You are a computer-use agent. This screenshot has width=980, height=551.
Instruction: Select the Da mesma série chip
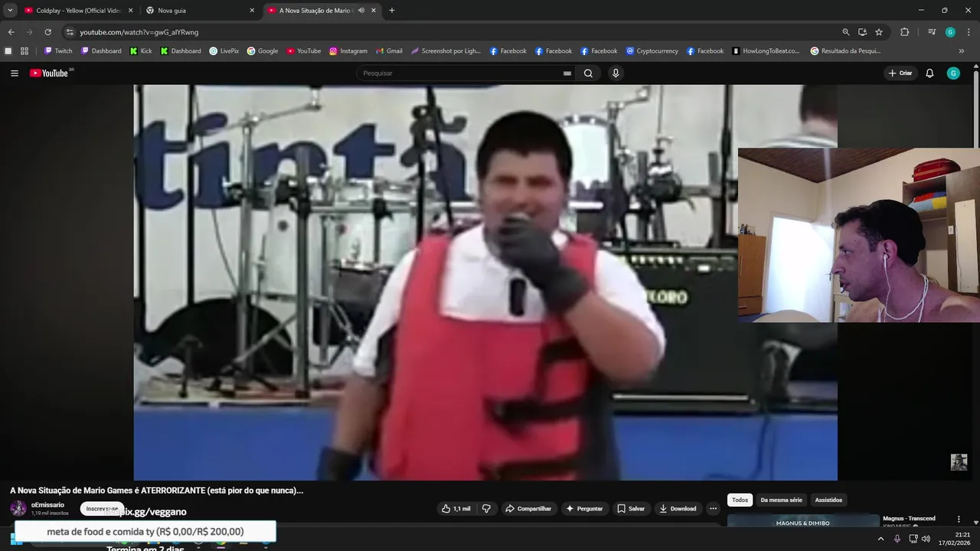tap(781, 500)
